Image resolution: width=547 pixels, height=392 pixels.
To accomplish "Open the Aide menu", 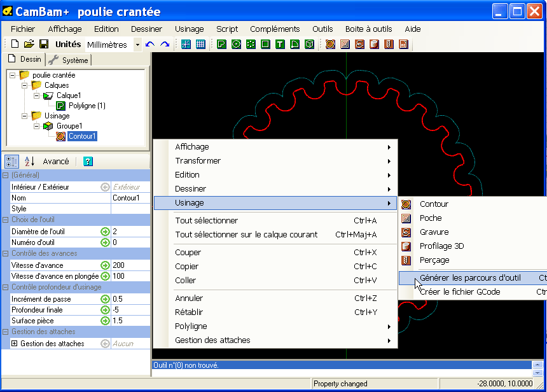I will coord(413,29).
